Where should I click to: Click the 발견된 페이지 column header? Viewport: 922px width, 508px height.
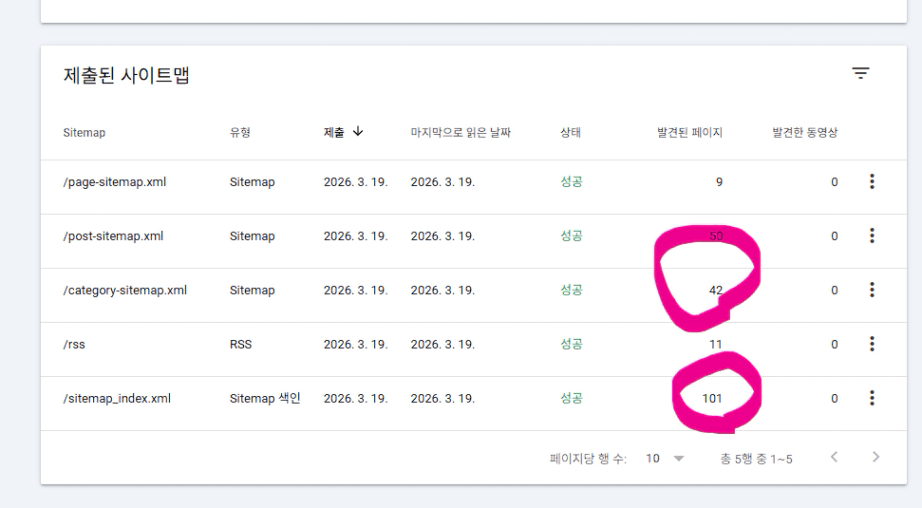point(682,132)
